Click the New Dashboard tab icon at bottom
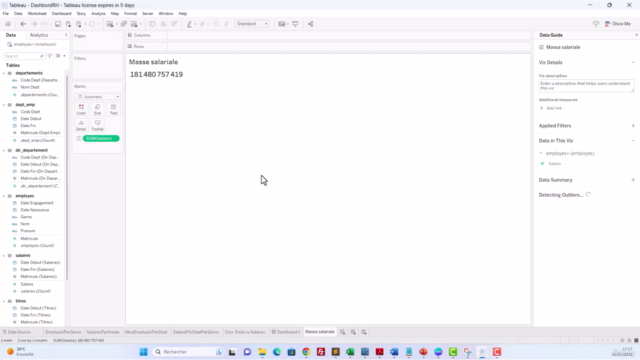The height and width of the screenshot is (360, 640). (x=353, y=332)
